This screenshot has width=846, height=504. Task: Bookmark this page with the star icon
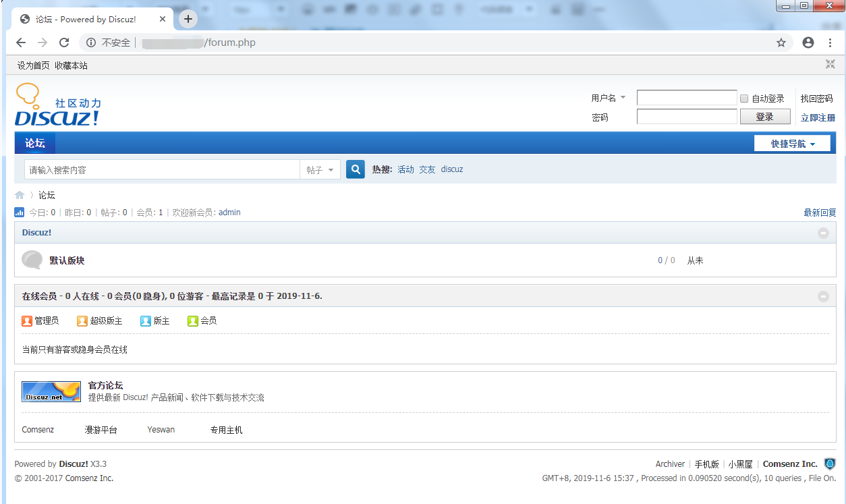point(781,43)
